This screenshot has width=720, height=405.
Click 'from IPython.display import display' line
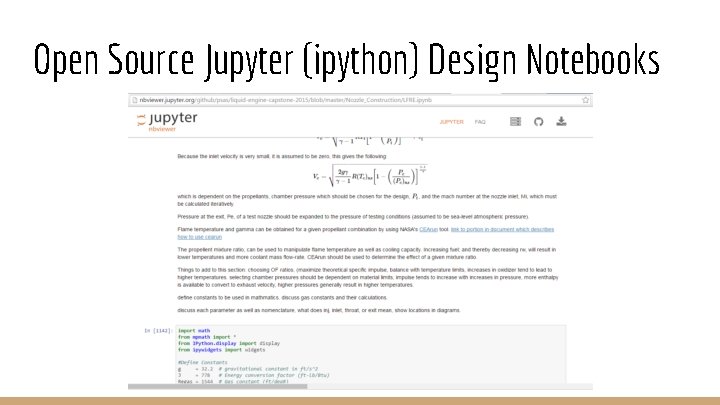229,343
